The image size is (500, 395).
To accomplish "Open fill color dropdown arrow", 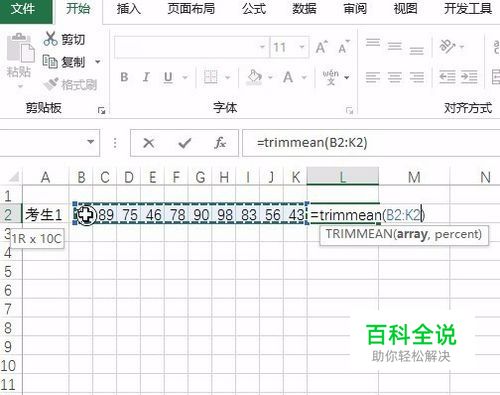I will [270, 78].
